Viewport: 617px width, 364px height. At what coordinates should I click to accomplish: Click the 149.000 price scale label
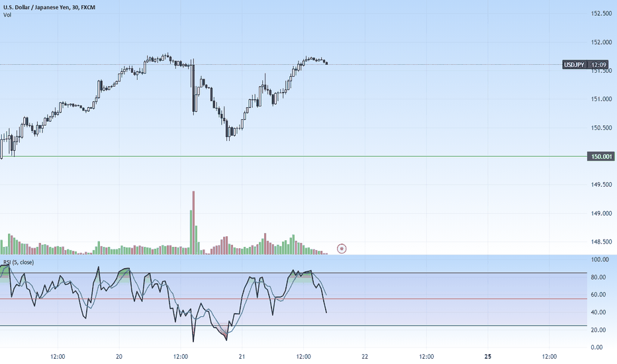[x=601, y=213]
